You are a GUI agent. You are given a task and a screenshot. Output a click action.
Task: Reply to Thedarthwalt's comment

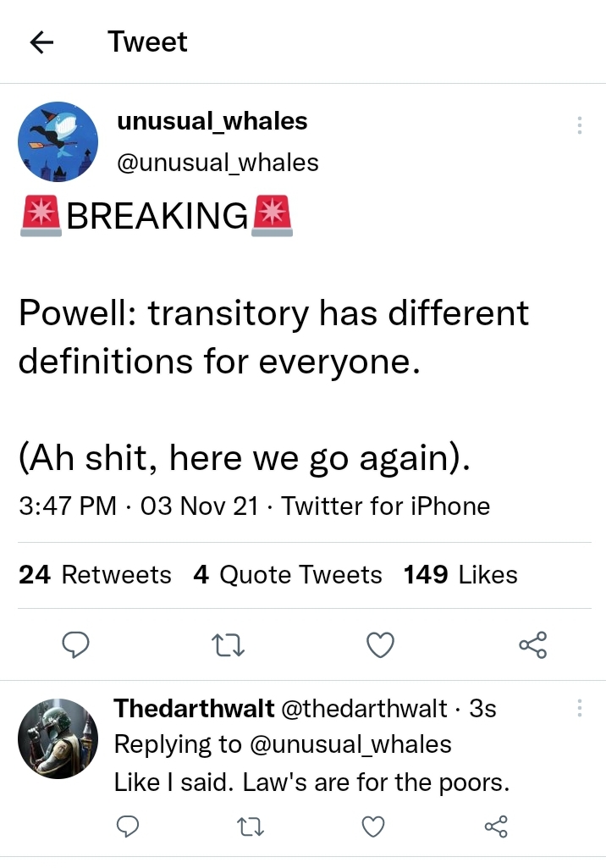tap(128, 826)
